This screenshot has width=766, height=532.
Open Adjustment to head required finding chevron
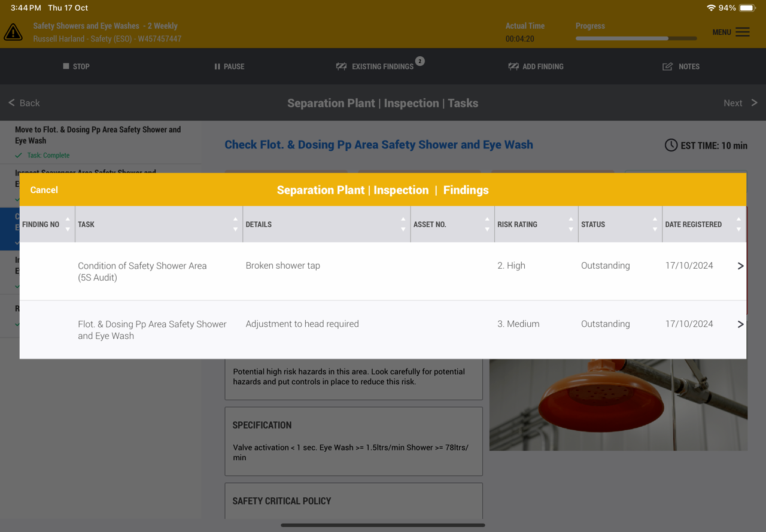pyautogui.click(x=740, y=324)
